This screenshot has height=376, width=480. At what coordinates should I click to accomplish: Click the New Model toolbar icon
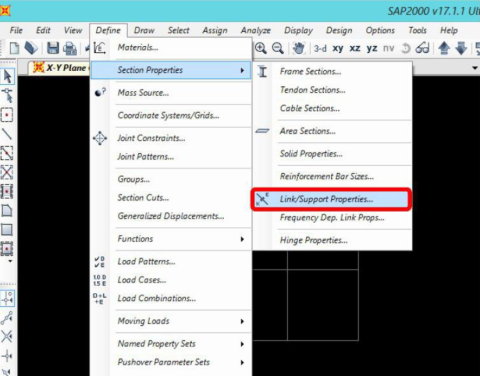click(14, 48)
